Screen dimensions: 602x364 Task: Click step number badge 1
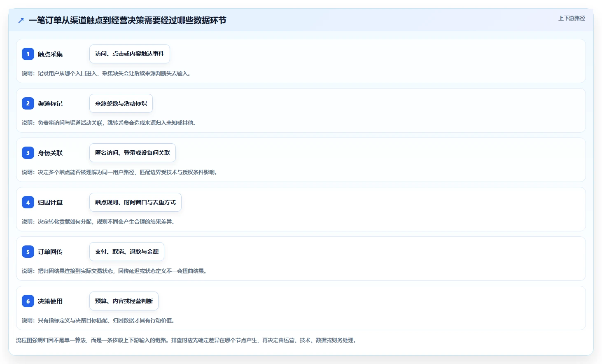click(x=28, y=54)
